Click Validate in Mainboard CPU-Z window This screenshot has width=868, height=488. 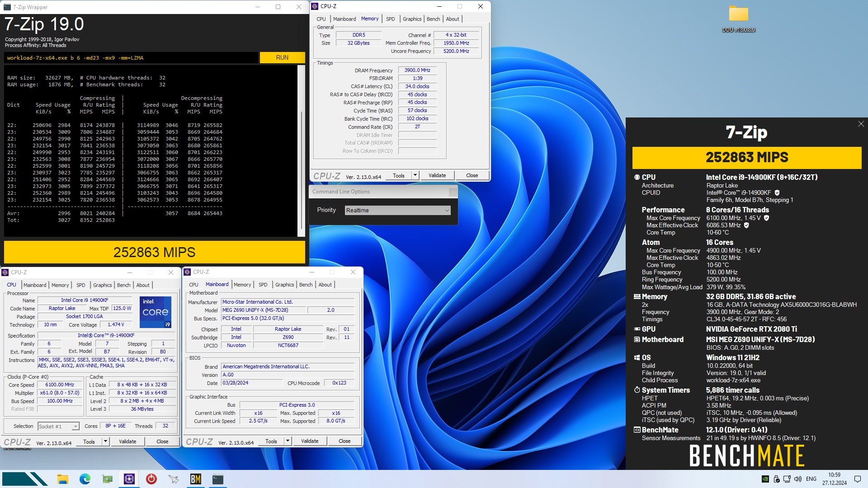(x=310, y=441)
